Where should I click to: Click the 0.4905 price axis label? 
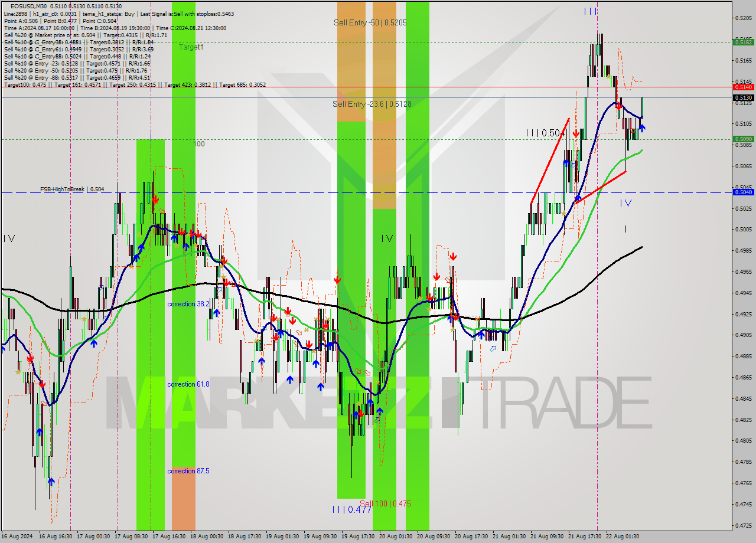tap(744, 335)
